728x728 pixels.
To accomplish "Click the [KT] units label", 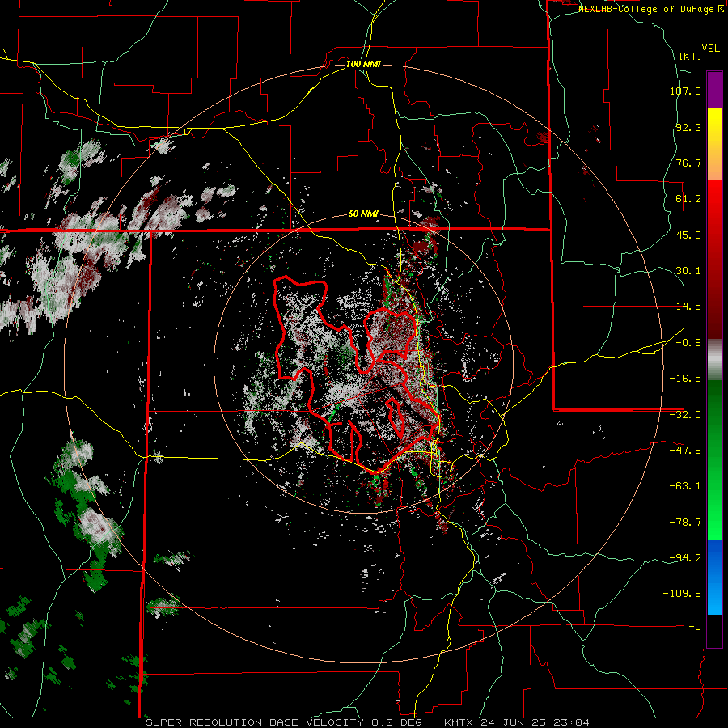I will [x=690, y=56].
